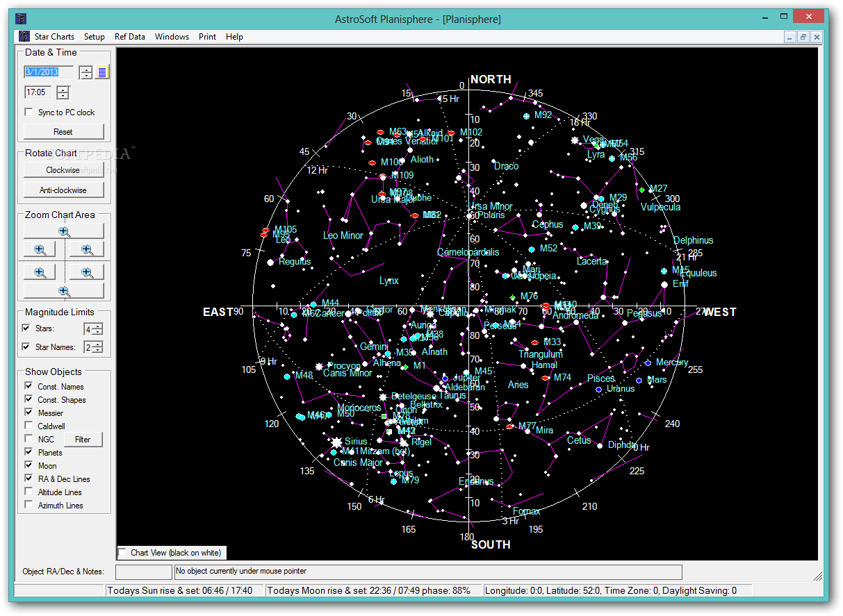Click the Reset button

64,131
